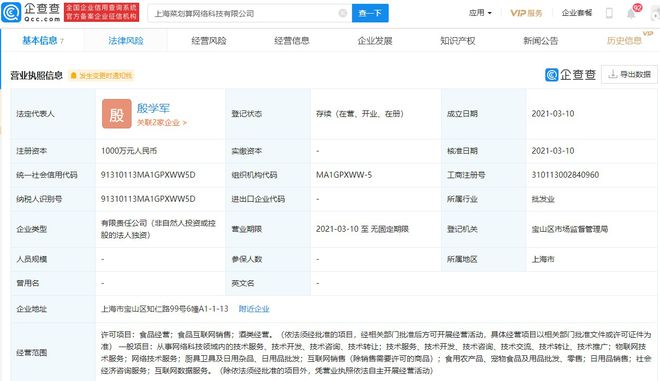
Task: Select 成立日期 value 2021-03-10
Action: [553, 114]
